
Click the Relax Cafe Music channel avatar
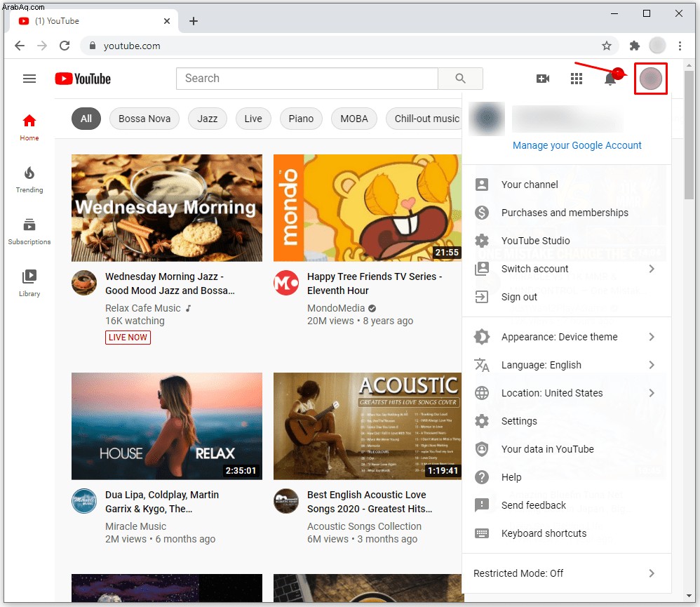click(x=84, y=283)
